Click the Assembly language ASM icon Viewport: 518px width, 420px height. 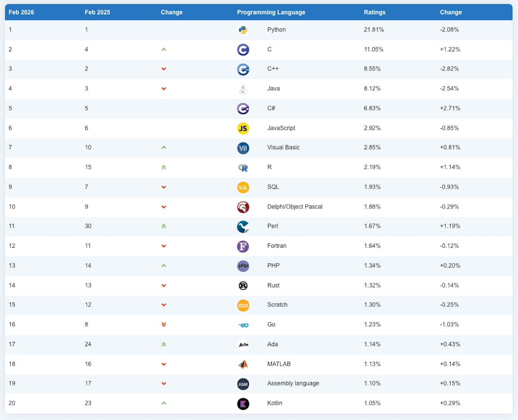[243, 384]
